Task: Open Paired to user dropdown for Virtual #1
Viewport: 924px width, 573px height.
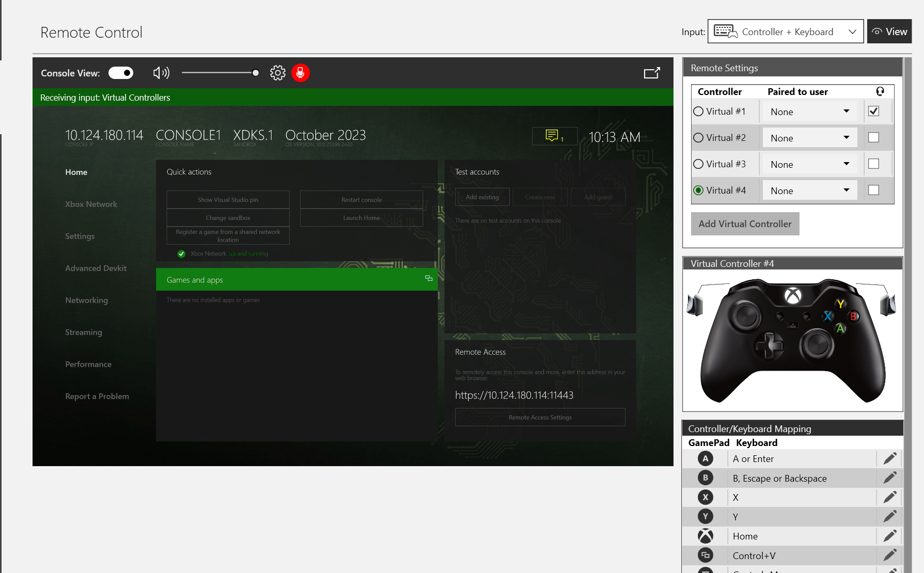Action: pyautogui.click(x=810, y=112)
